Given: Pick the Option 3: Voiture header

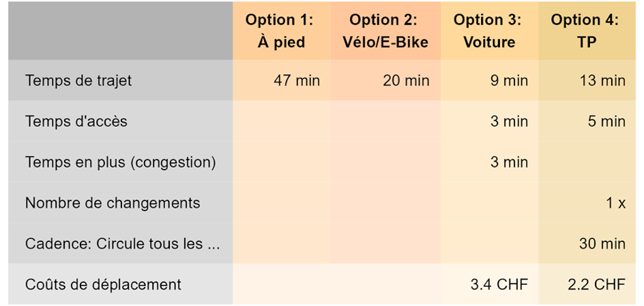Looking at the screenshot, I should pos(488,31).
